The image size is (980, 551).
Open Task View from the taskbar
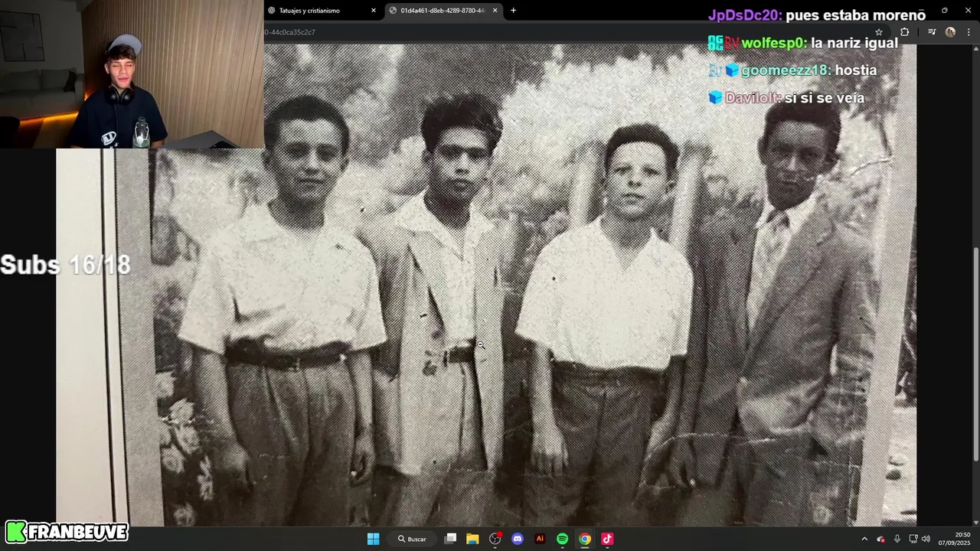[451, 539]
